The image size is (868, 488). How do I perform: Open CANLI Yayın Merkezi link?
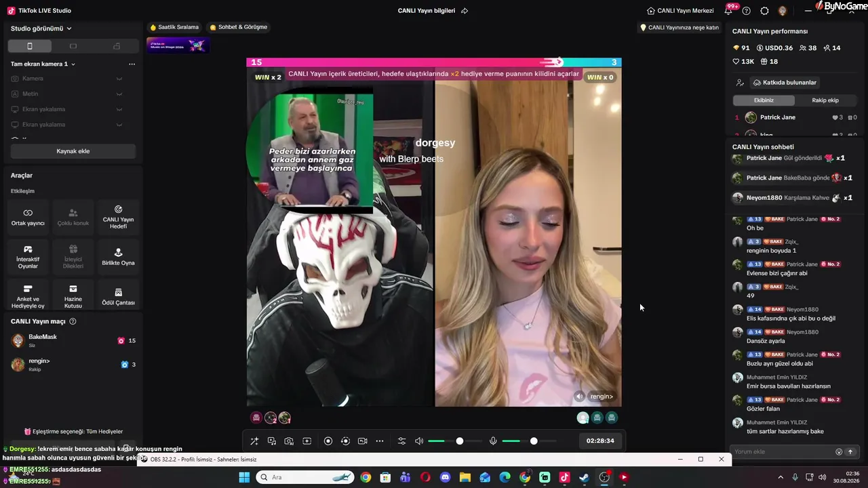[680, 11]
